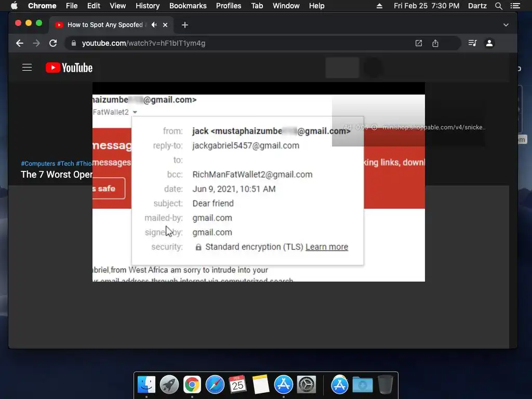Open the Trash in the dock
The width and height of the screenshot is (532, 399).
(385, 385)
